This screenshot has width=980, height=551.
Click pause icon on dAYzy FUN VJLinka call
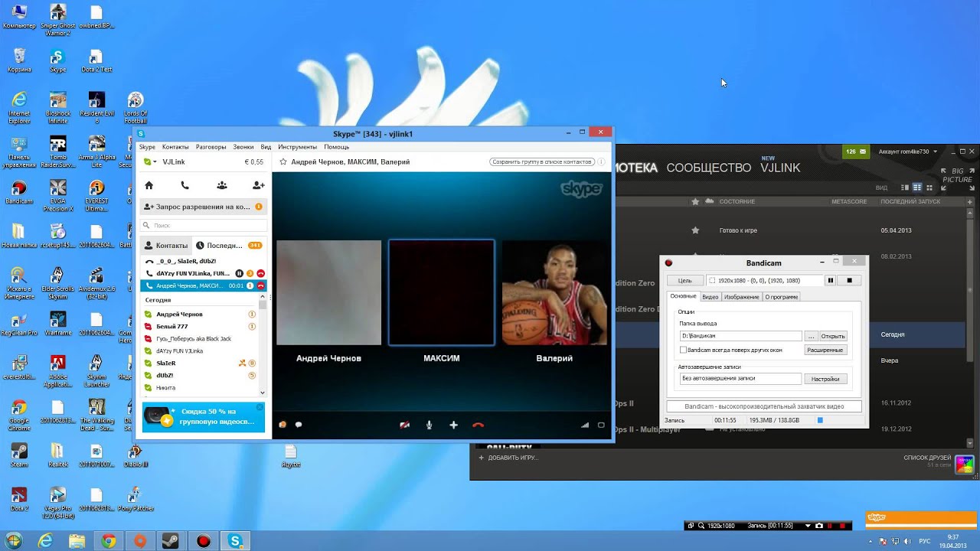tap(239, 273)
